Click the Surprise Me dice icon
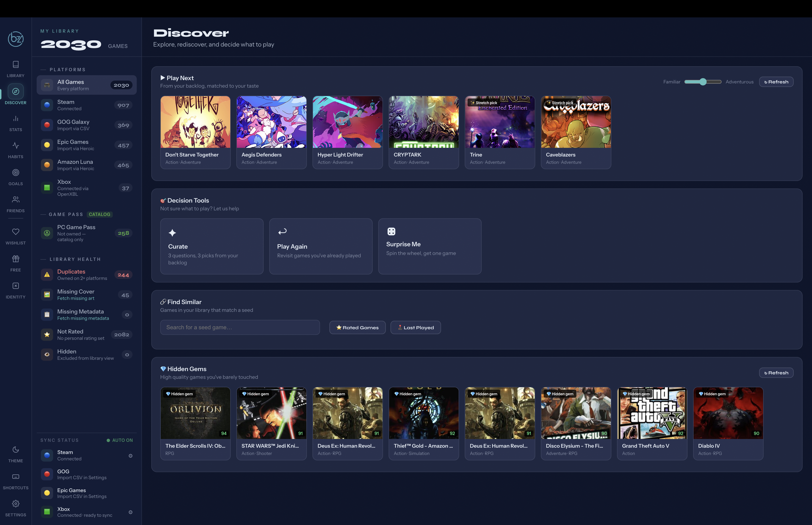This screenshot has height=525, width=812. coord(391,231)
